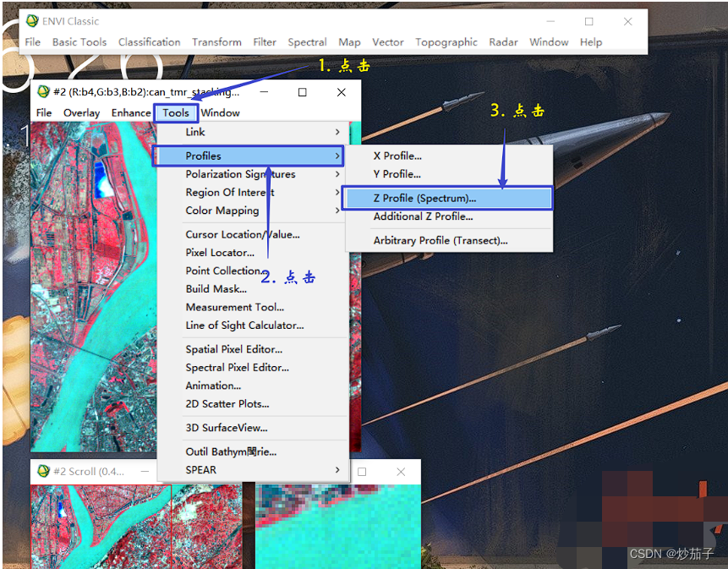The image size is (728, 569).
Task: Open the Classification menu
Action: (x=149, y=42)
